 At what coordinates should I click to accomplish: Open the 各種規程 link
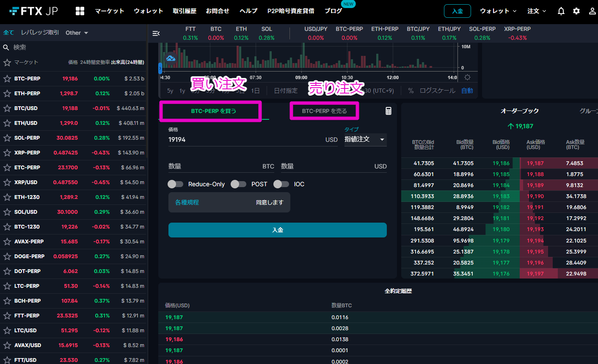187,202
